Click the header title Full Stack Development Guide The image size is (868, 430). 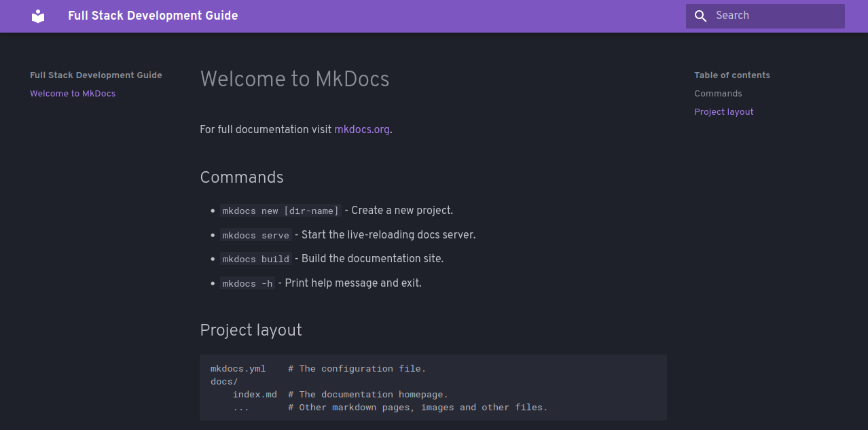click(153, 16)
